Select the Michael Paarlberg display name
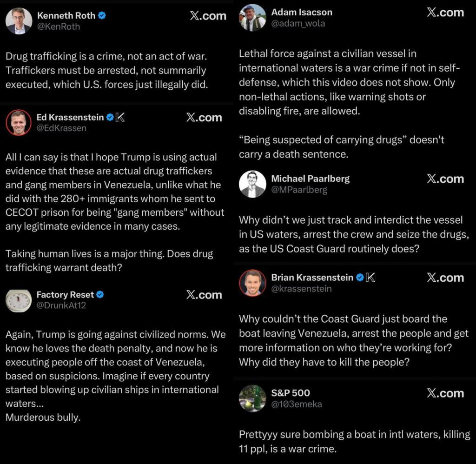The height and width of the screenshot is (464, 476). (310, 179)
